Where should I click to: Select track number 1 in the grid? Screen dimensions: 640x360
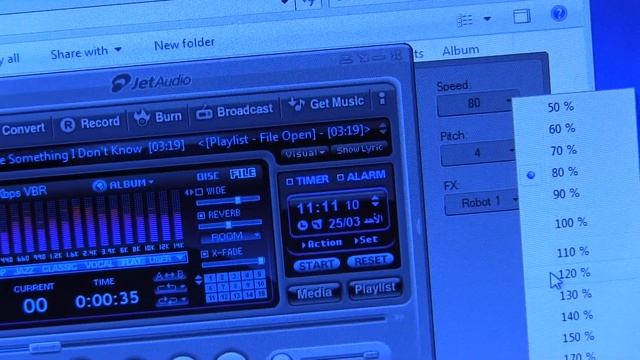tap(209, 278)
